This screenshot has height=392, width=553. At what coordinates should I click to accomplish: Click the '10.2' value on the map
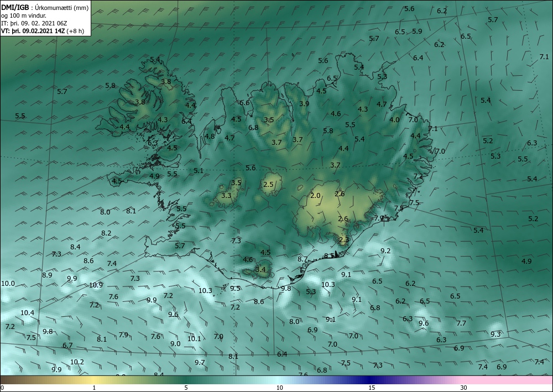click(77, 362)
